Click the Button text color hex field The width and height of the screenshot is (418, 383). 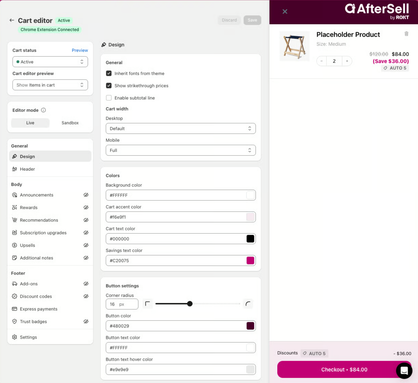pyautogui.click(x=181, y=348)
